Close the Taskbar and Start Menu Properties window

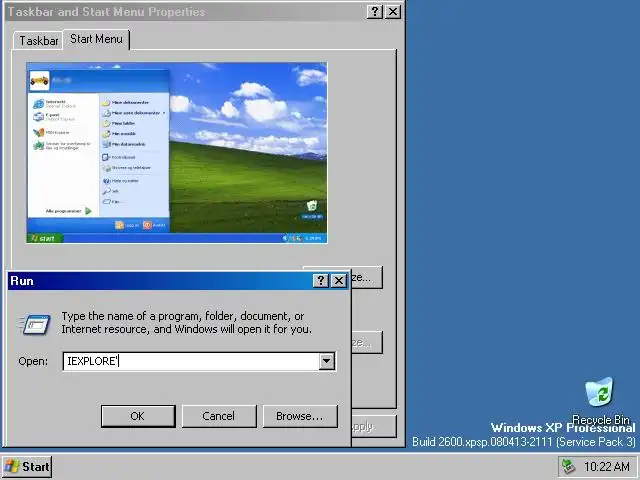[x=393, y=12]
